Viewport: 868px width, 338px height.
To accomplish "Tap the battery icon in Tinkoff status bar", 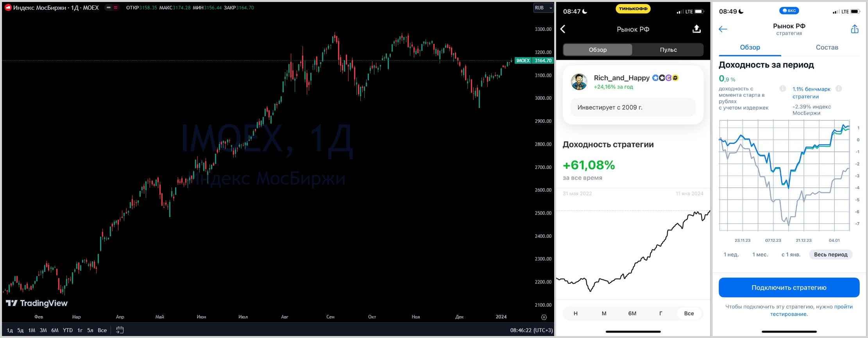I will coord(699,11).
